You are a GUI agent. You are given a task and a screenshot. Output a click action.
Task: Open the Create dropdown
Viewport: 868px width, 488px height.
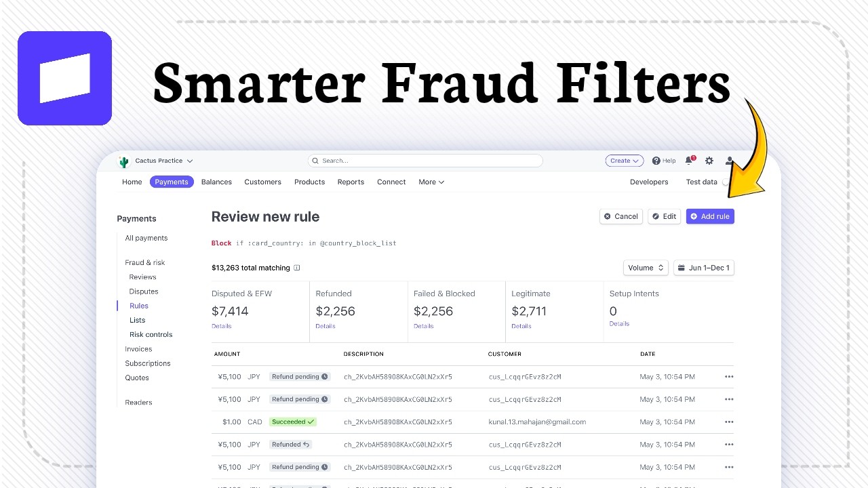click(625, 161)
